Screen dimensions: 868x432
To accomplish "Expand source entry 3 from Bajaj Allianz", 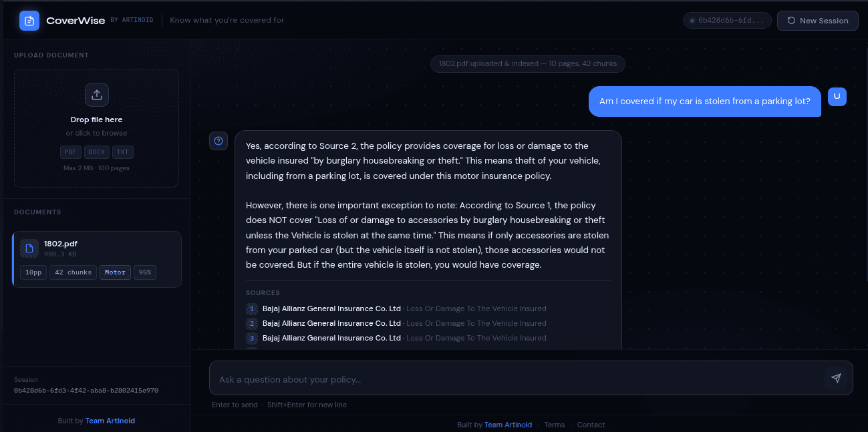I will (404, 338).
